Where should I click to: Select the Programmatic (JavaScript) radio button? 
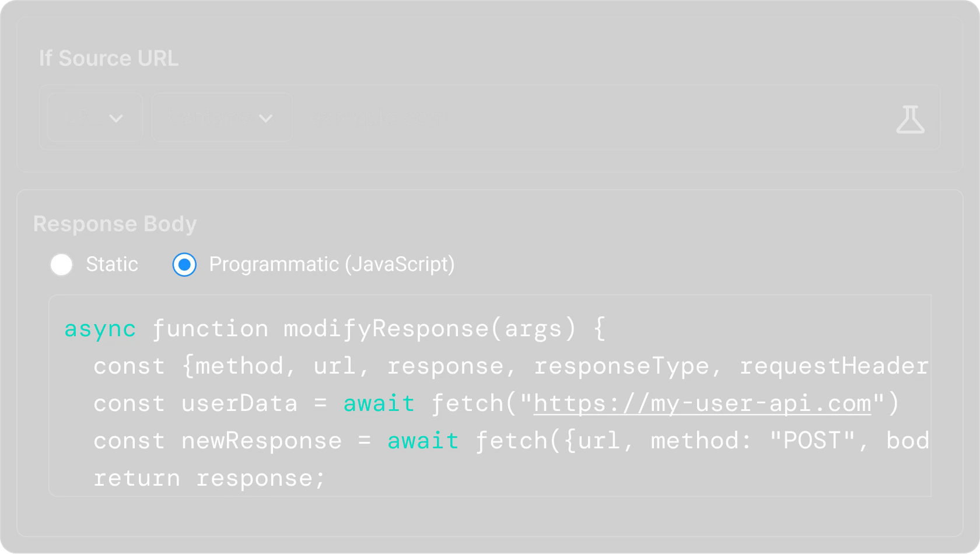pos(184,264)
